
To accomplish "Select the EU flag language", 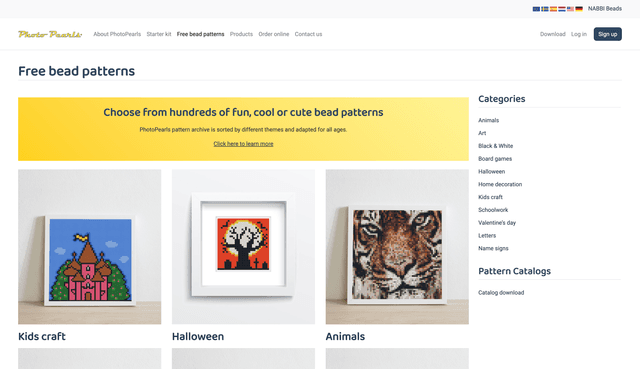I will (x=536, y=9).
